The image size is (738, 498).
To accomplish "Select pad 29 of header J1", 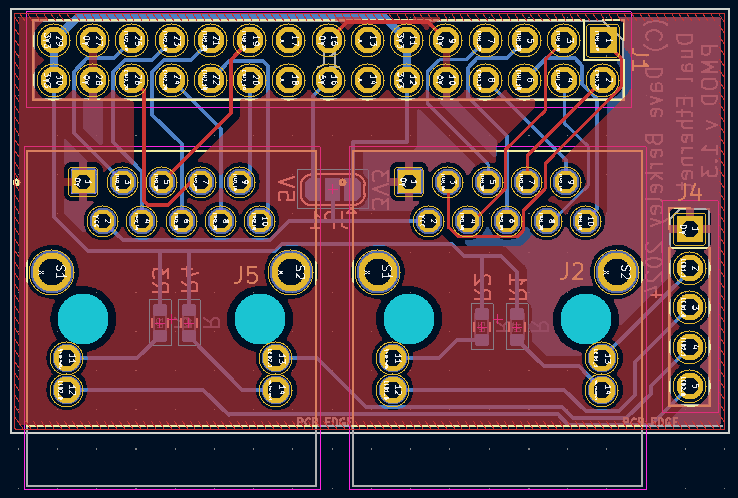I will [53, 40].
